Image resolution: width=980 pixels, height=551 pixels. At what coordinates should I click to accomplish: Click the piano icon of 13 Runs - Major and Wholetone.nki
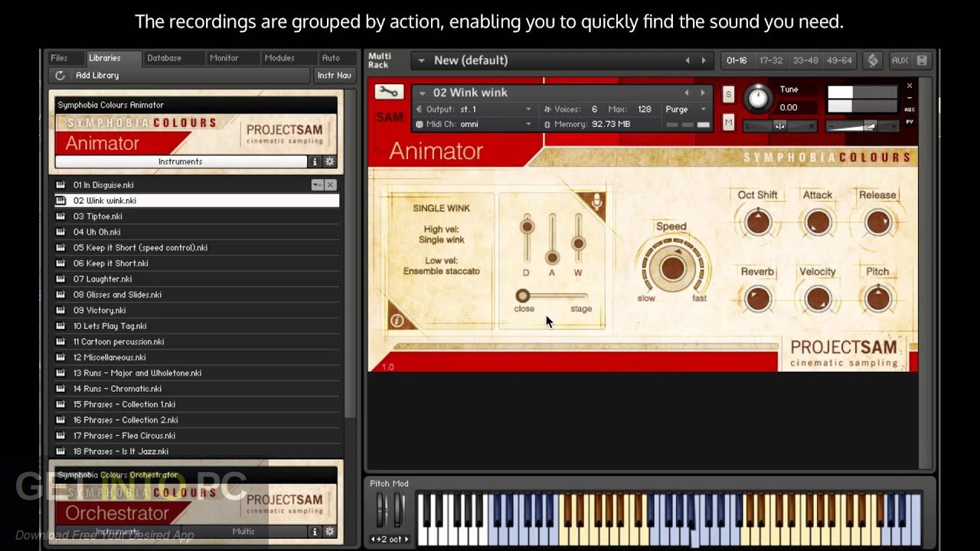pyautogui.click(x=60, y=373)
